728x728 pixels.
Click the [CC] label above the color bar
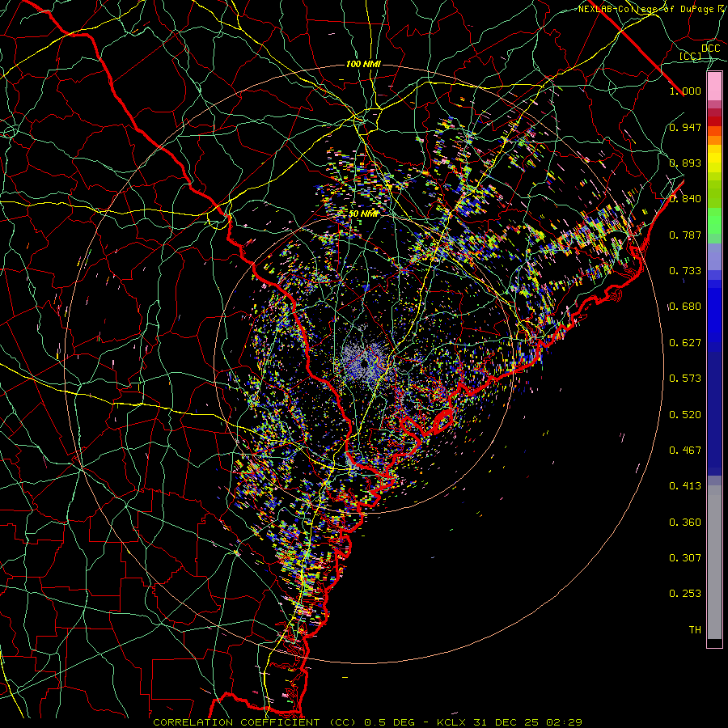[x=691, y=57]
